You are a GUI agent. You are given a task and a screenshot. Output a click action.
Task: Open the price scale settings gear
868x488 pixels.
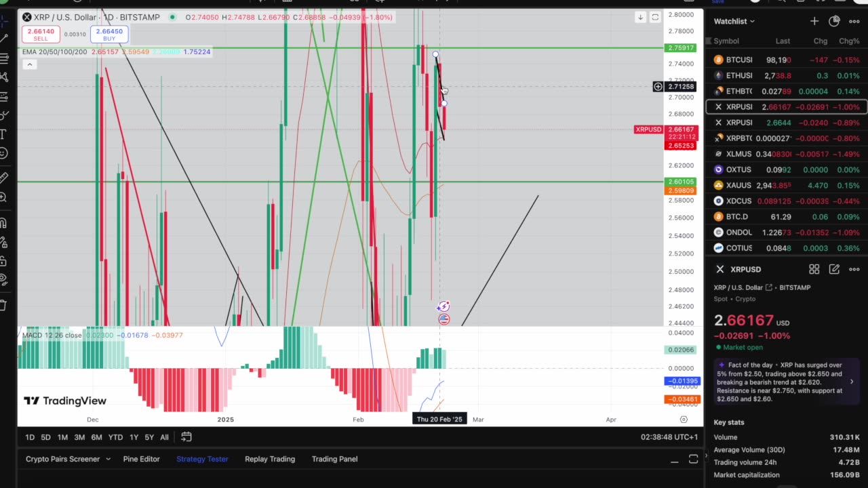pyautogui.click(x=684, y=420)
